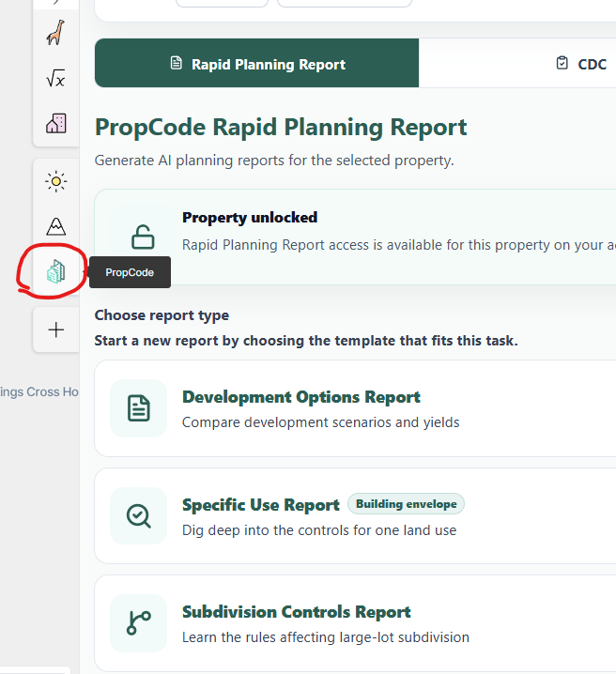Click the Property unlocked heading
The height and width of the screenshot is (674, 616).
pyautogui.click(x=250, y=218)
